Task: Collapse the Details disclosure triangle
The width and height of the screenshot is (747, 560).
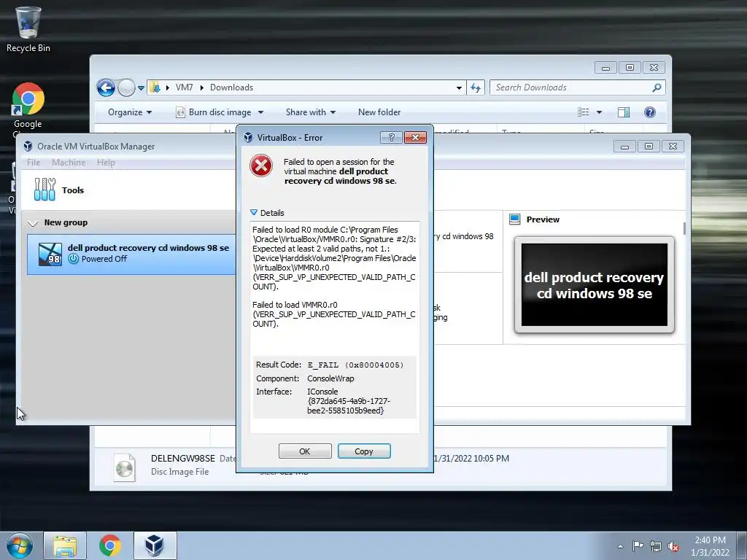Action: (x=254, y=212)
